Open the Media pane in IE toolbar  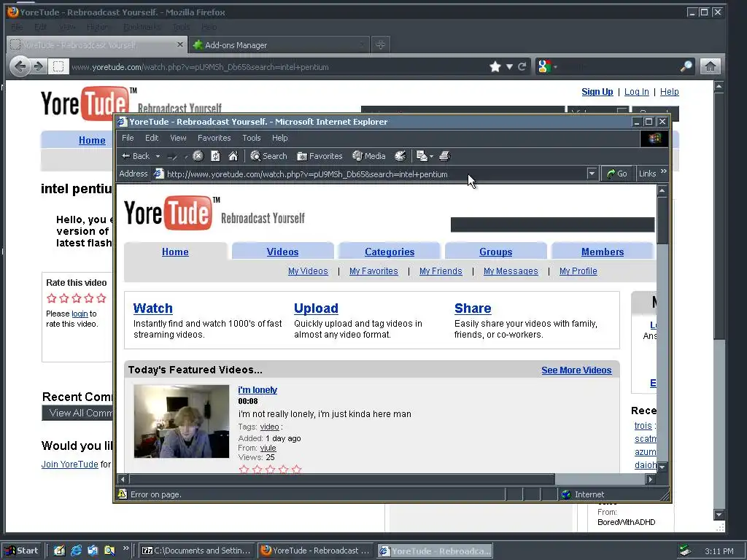tap(368, 156)
